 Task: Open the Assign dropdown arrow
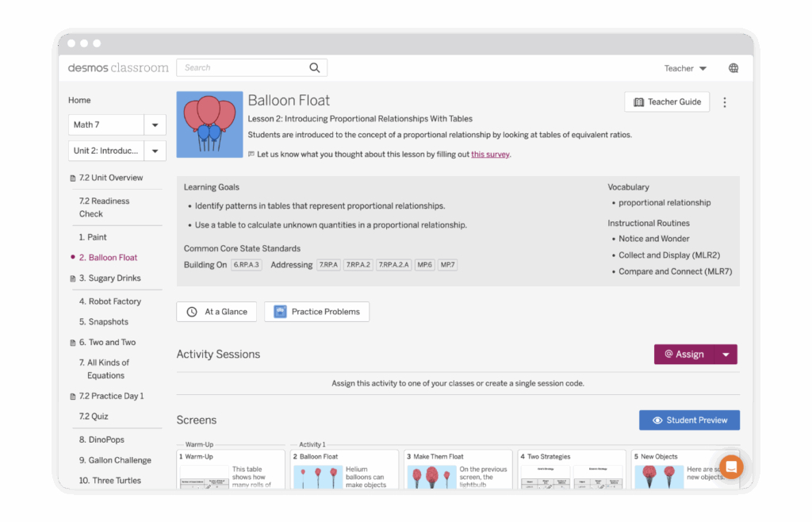click(726, 354)
